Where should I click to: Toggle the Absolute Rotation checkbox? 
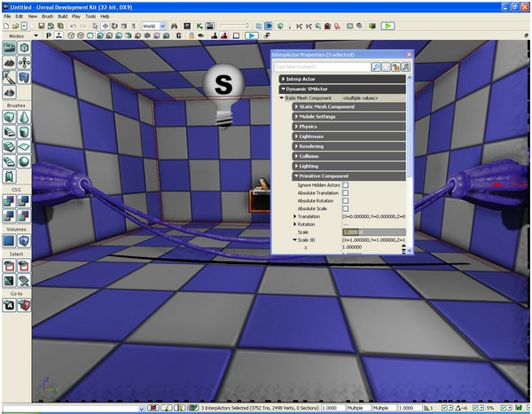[346, 200]
